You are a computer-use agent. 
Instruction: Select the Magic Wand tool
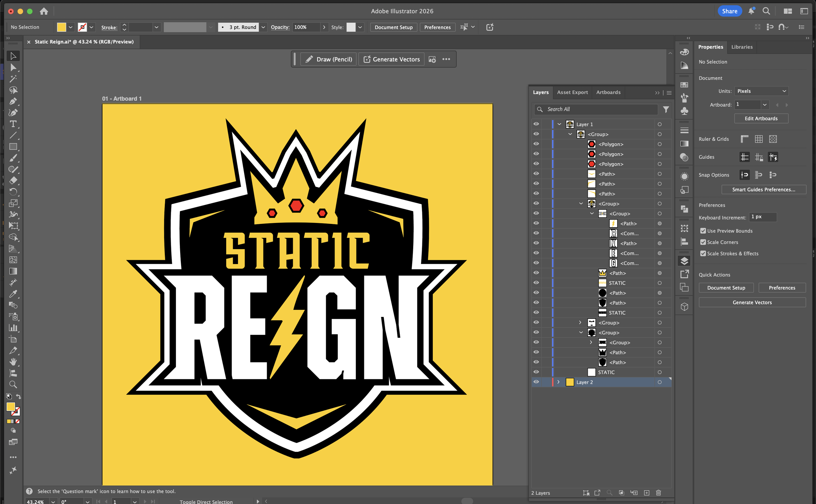pos(13,79)
